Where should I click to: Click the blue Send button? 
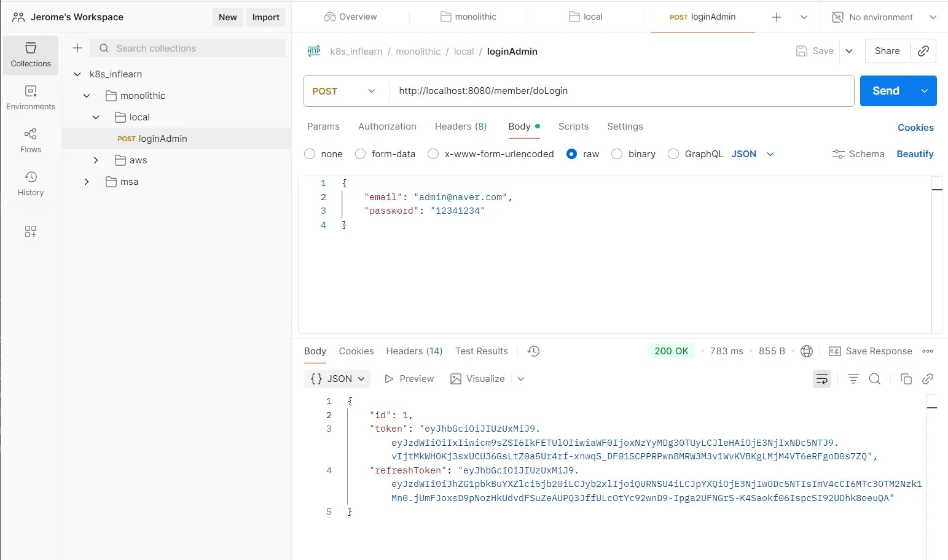(885, 91)
